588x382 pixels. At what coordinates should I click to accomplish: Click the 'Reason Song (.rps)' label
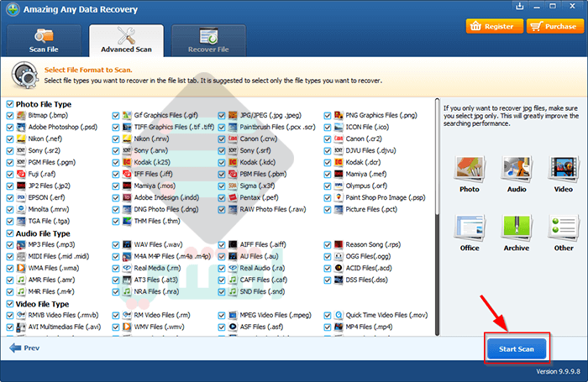373,244
